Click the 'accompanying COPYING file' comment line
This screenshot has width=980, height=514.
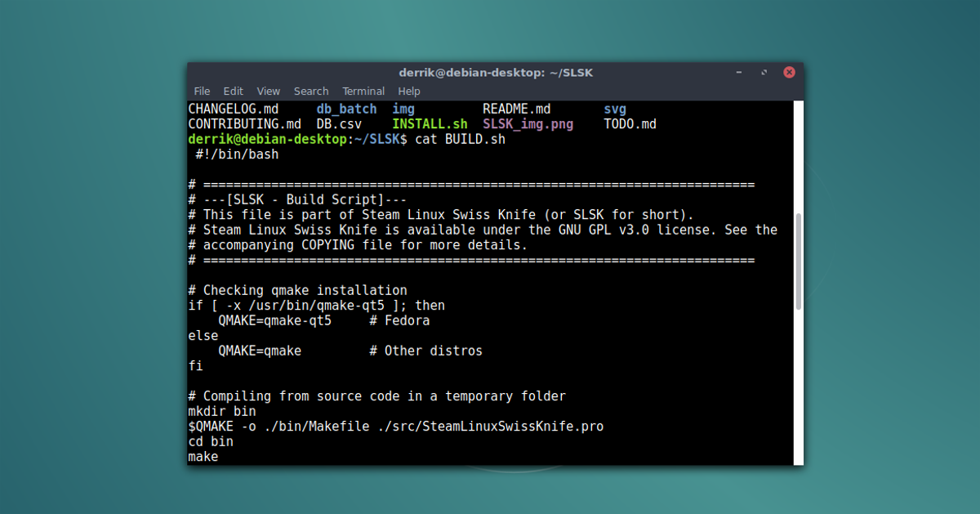click(358, 244)
